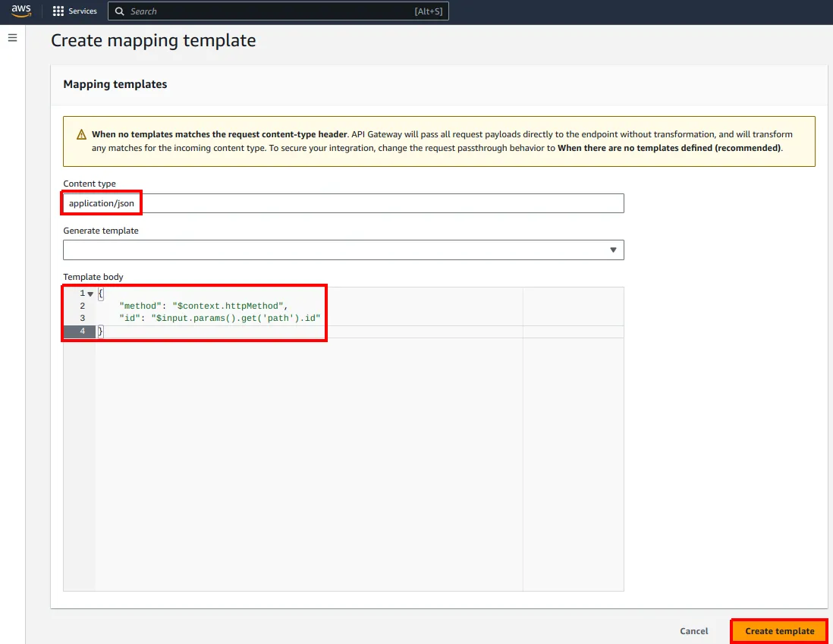
Task: Click the Create mapping template page title
Action: (153, 40)
